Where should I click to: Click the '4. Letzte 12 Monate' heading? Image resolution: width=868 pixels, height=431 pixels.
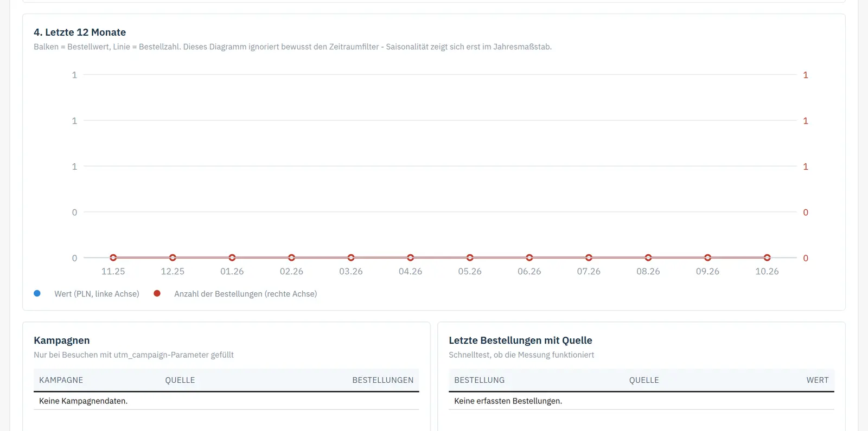click(x=80, y=33)
